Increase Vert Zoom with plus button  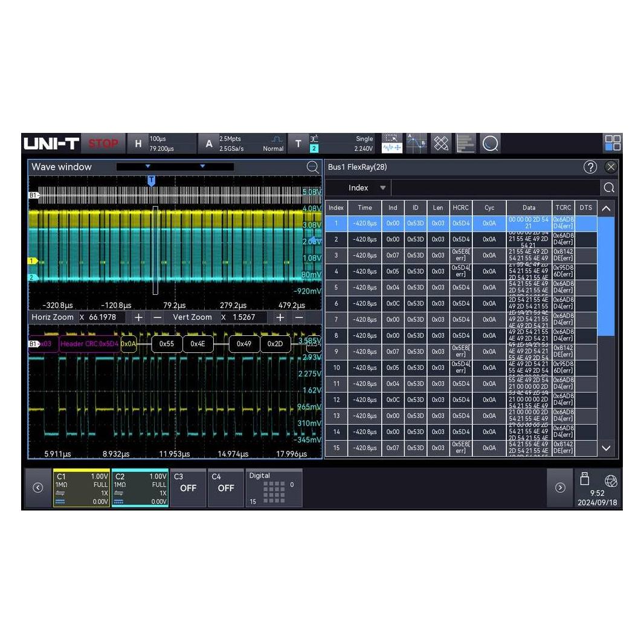click(280, 318)
